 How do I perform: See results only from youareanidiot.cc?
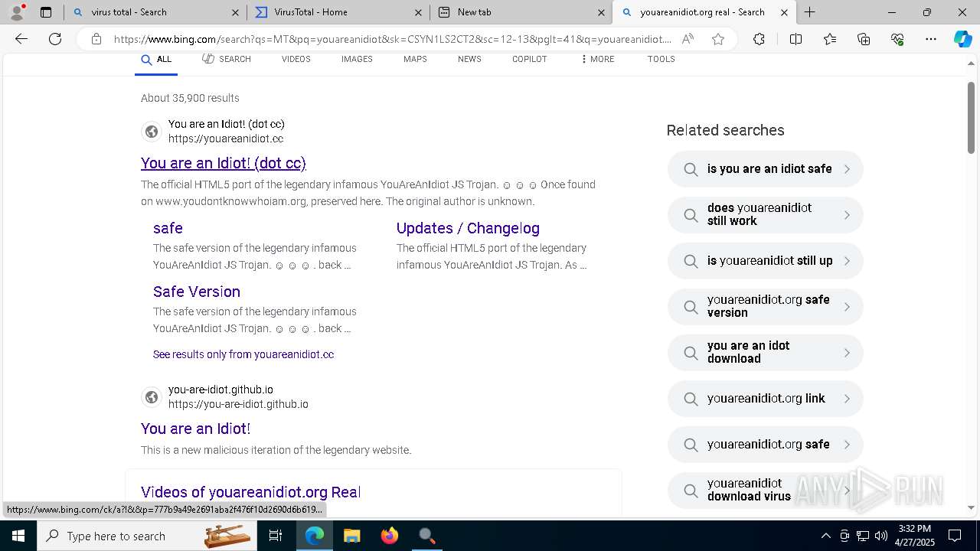pyautogui.click(x=243, y=354)
